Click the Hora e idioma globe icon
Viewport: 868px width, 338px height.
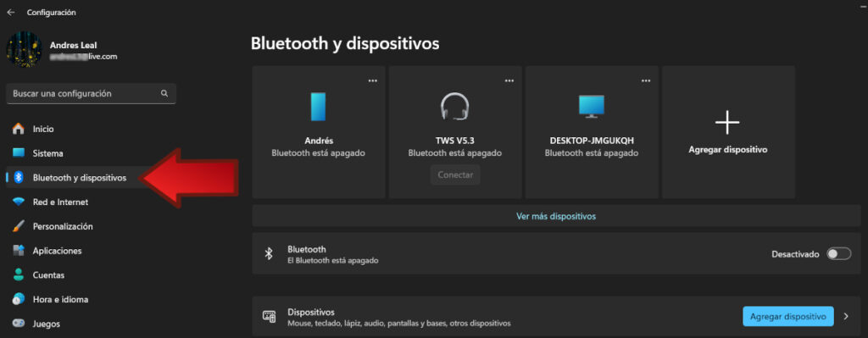pos(19,299)
